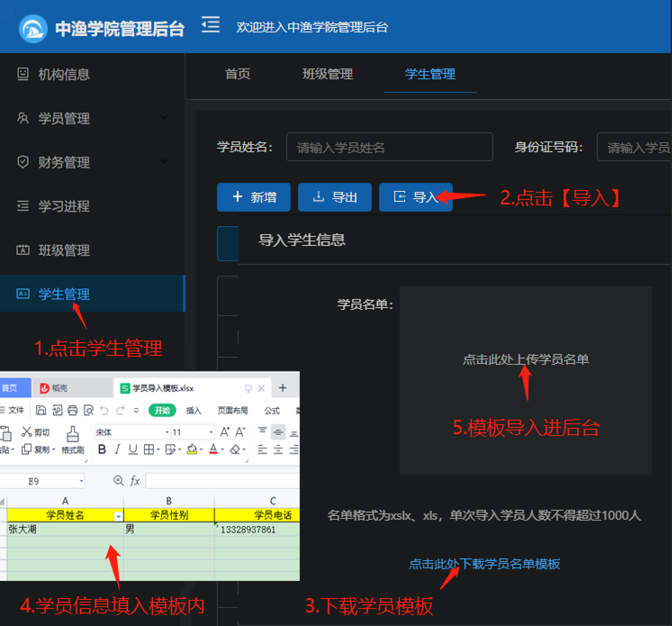Toggle the middle vertical align icon
The height and width of the screenshot is (626, 672).
(x=278, y=432)
